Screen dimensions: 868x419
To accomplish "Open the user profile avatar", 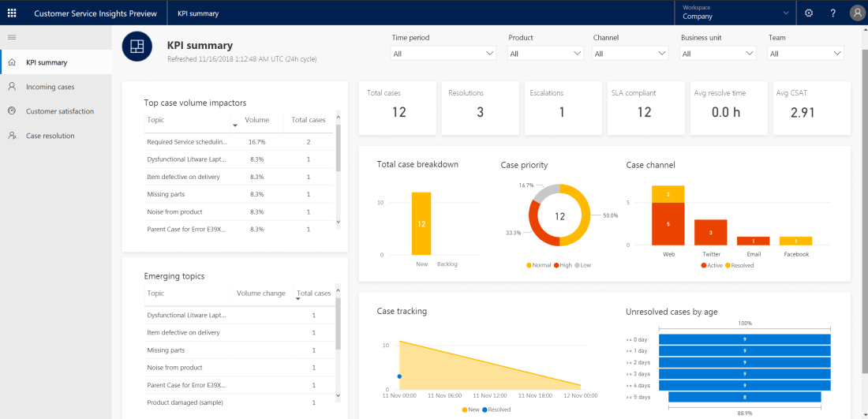I will click(857, 13).
